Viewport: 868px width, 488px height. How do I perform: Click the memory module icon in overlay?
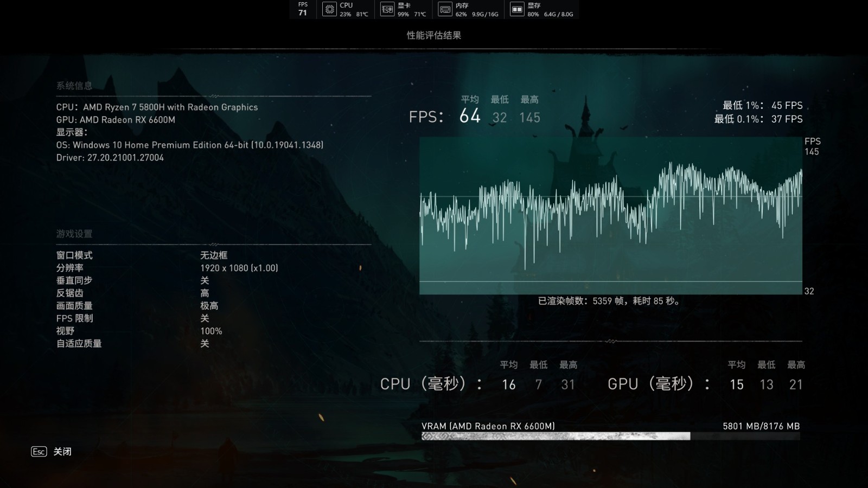tap(445, 9)
